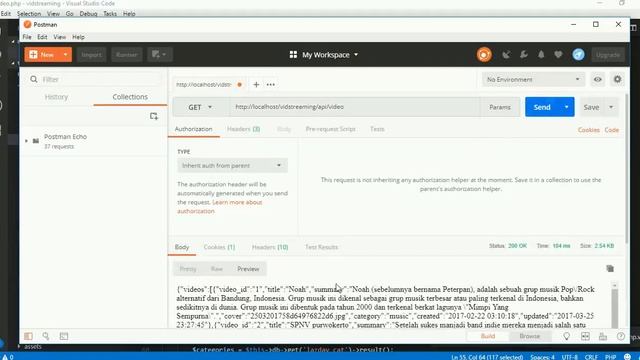Switch to the Collections sidebar tab

(x=130, y=97)
